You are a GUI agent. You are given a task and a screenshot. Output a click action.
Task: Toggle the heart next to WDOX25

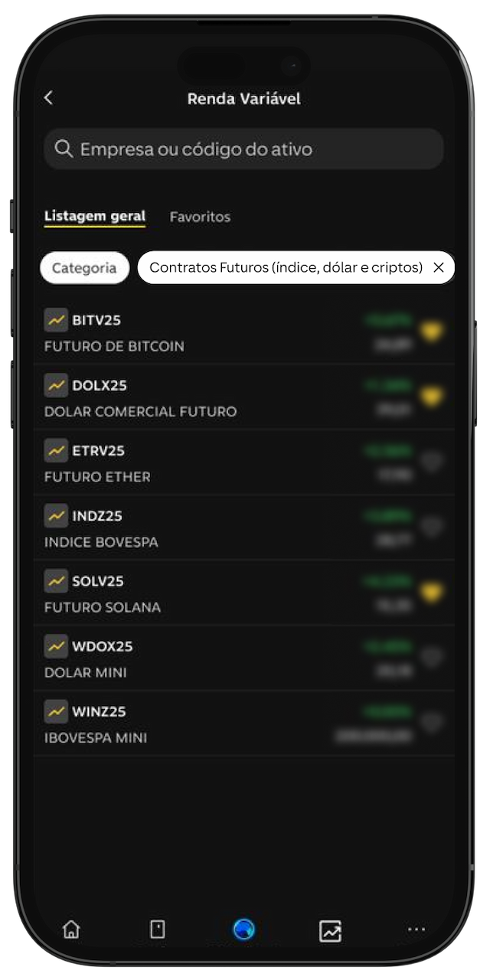pyautogui.click(x=431, y=658)
